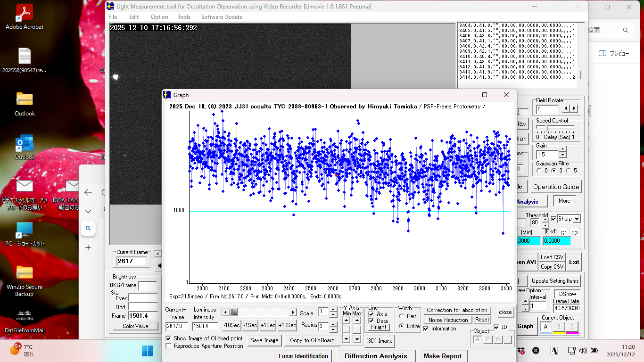Viewport: 644px width, 362px height.
Task: Click the Windows Start button
Action: point(147,351)
